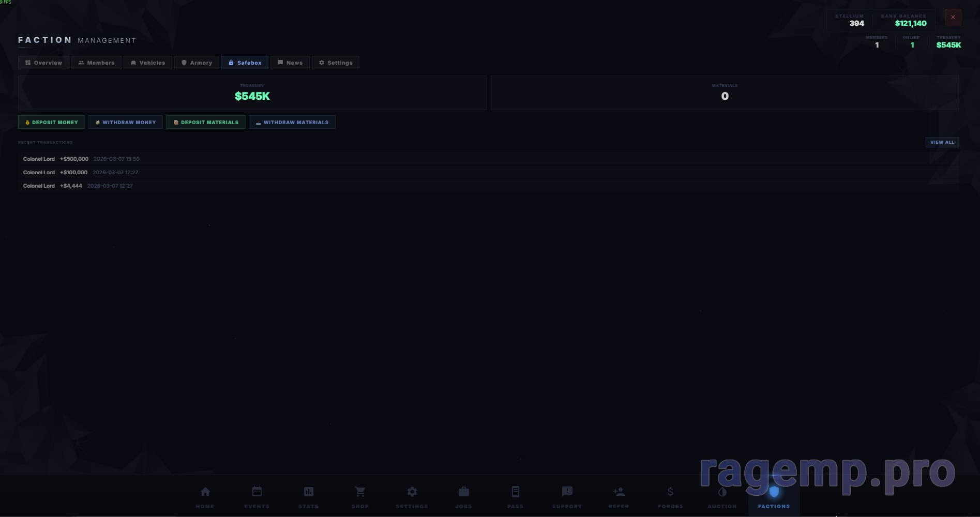
Task: View all recent transactions
Action: 942,142
